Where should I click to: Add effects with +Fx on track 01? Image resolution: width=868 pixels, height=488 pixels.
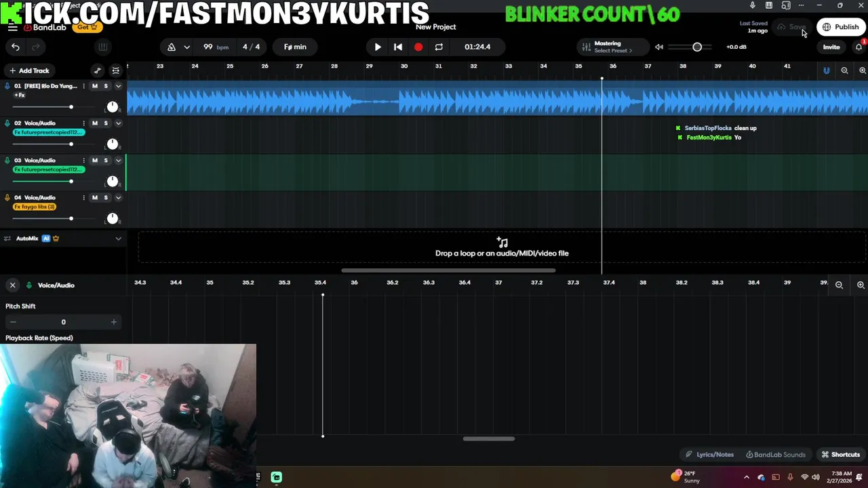pyautogui.click(x=20, y=95)
